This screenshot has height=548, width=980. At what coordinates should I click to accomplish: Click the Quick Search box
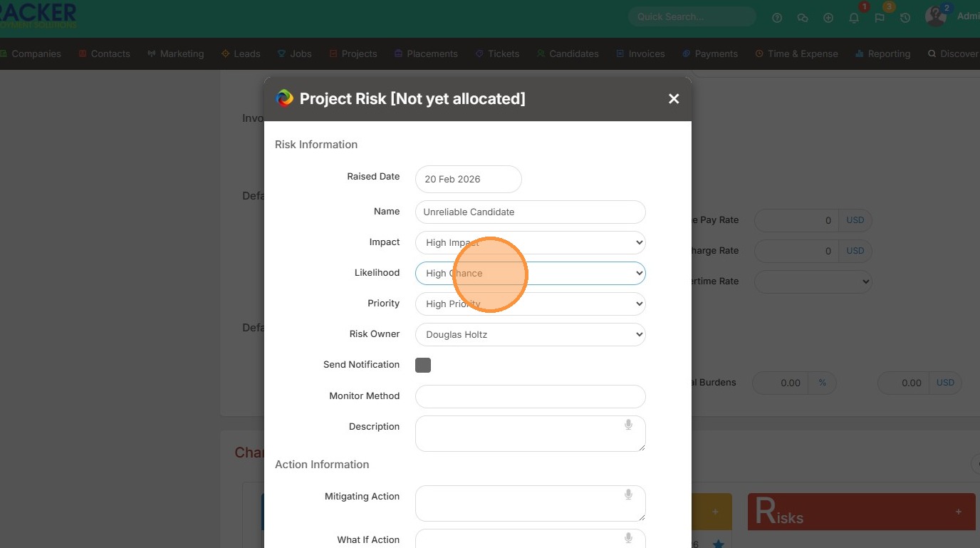(x=691, y=16)
